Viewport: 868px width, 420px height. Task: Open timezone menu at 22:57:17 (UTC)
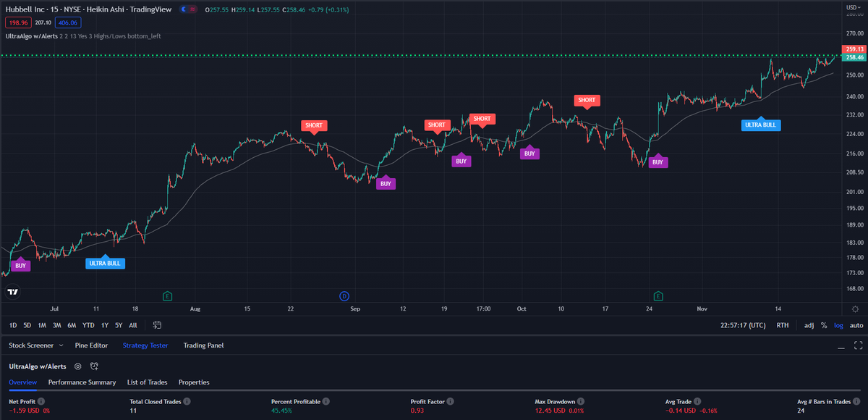743,325
